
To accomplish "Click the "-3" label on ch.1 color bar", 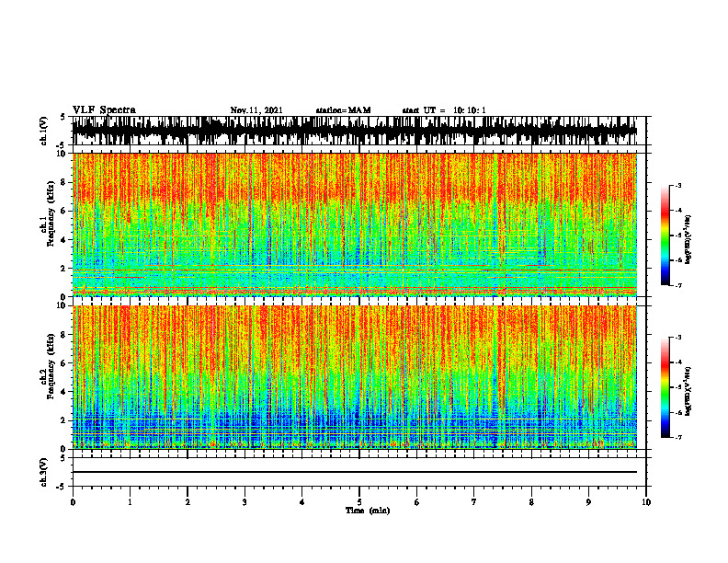I will tap(678, 186).
